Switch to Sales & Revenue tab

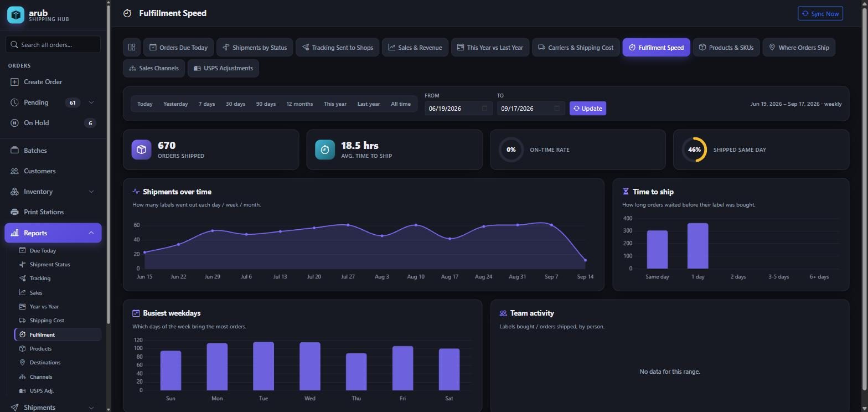(415, 48)
